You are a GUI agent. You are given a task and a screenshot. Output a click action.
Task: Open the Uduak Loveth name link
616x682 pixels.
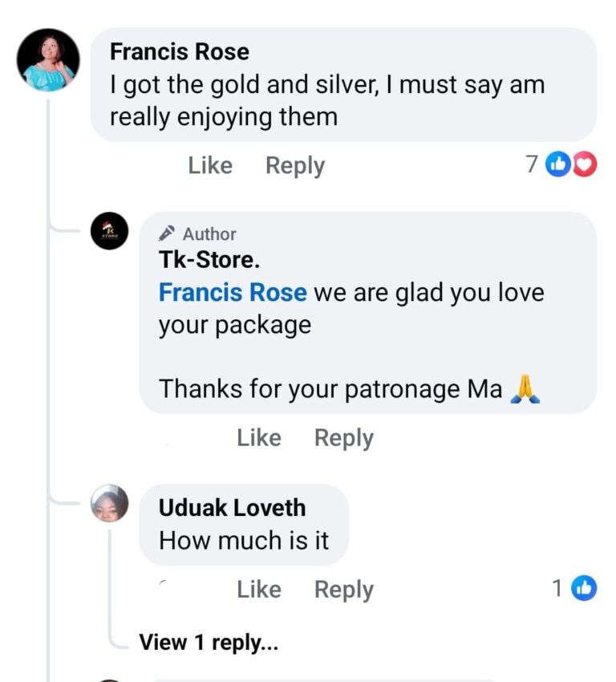(232, 507)
